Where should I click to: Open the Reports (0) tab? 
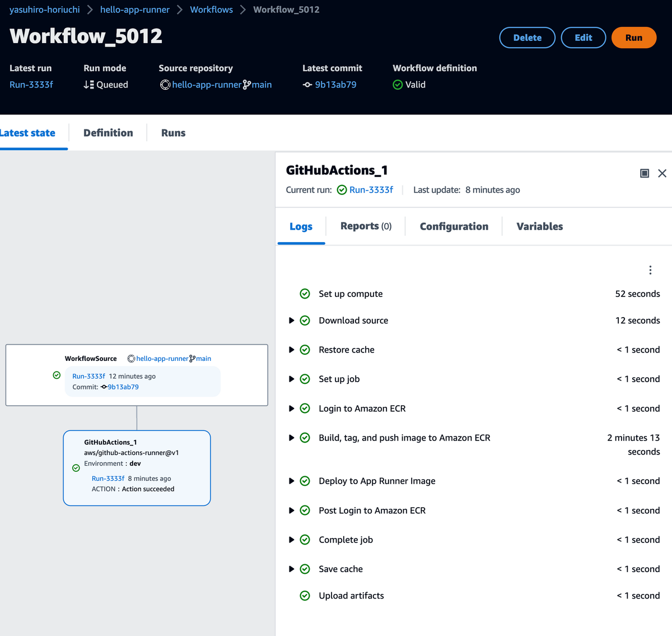pos(366,226)
